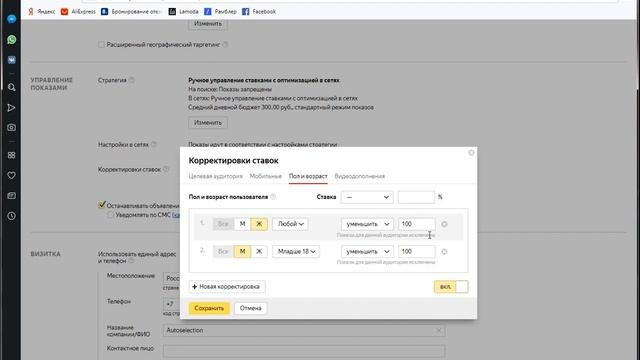Show help for Корректировки ставок label
Image resolution: width=640 pixels, height=360 pixels.
tap(166, 169)
